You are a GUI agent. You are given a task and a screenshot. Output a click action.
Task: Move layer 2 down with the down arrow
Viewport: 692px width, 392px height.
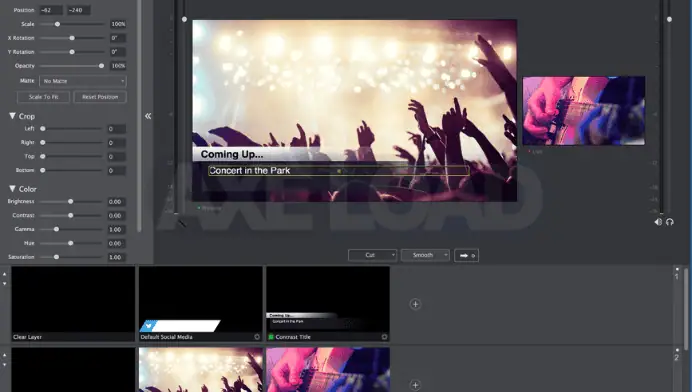(4, 365)
